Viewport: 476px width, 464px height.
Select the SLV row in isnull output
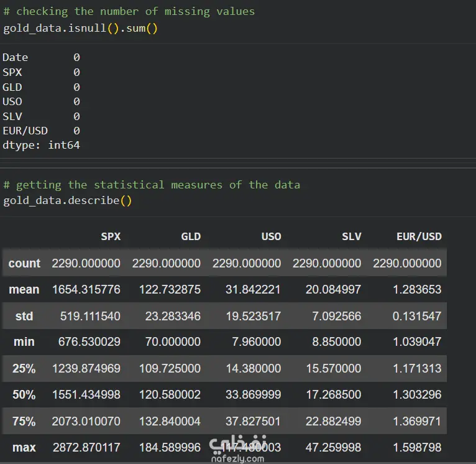click(x=41, y=116)
